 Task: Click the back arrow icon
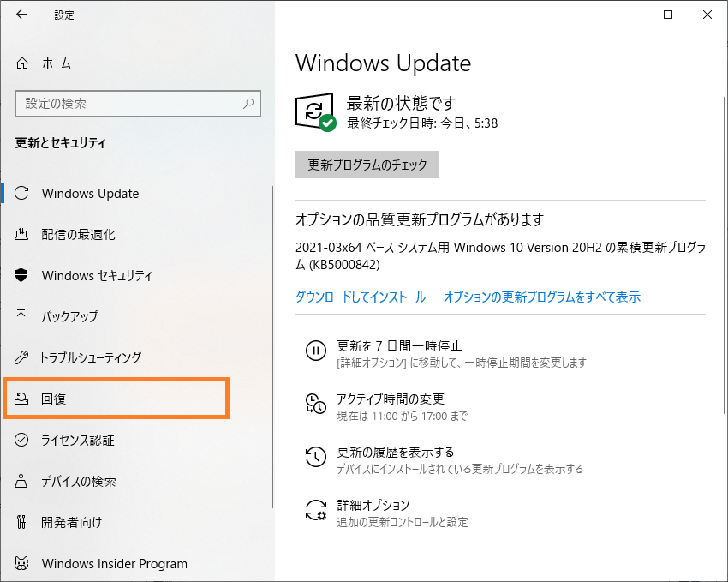pos(21,15)
